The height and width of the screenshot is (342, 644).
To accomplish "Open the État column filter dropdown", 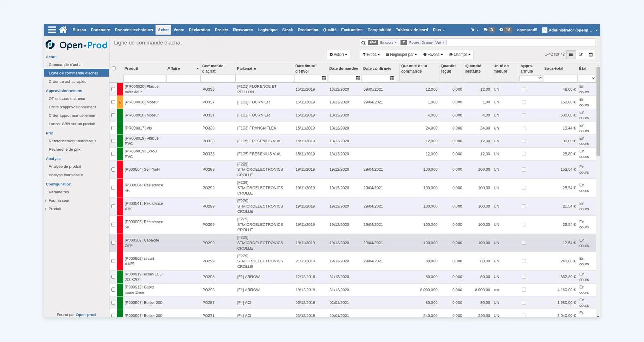I will (587, 78).
